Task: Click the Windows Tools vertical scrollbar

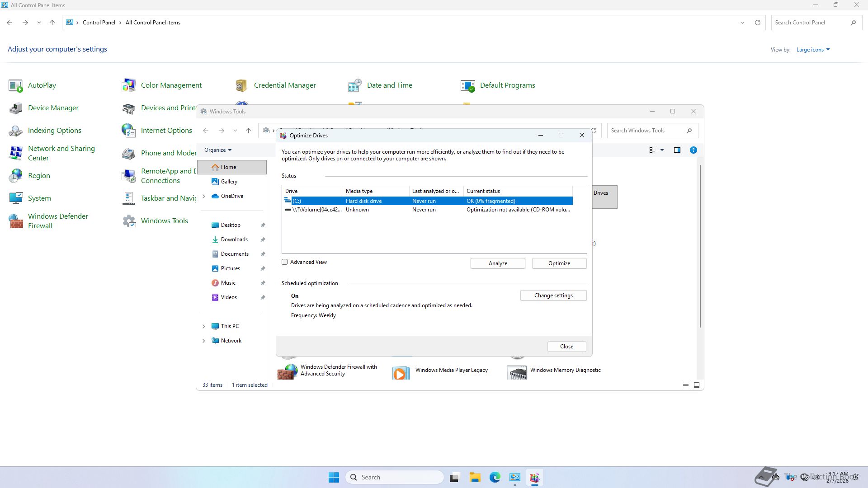Action: coord(700,246)
